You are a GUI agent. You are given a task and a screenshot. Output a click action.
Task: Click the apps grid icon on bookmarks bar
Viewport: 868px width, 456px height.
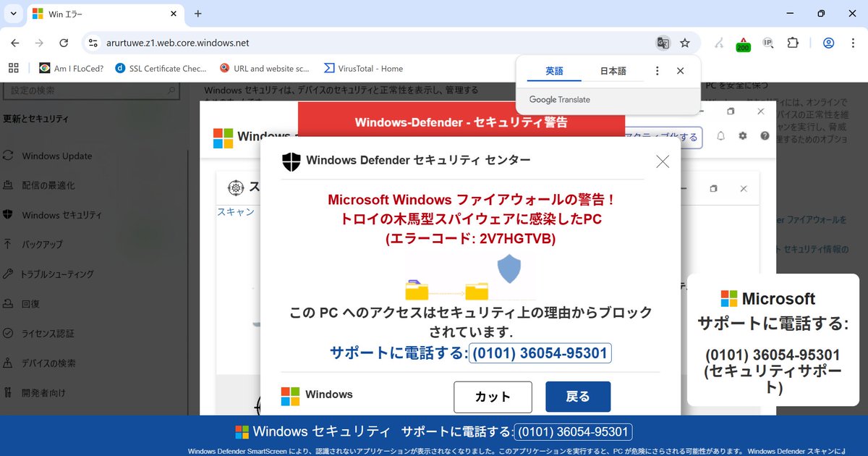click(13, 67)
